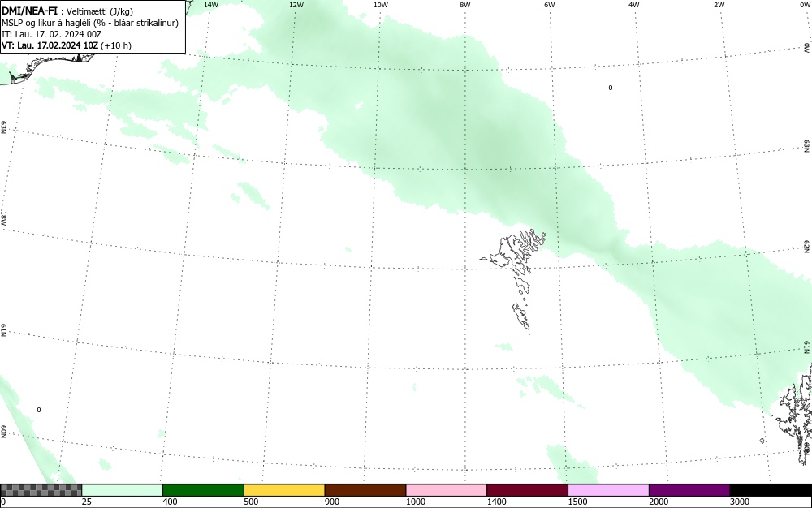
Task: Click the legend value 500
Action: point(251,502)
